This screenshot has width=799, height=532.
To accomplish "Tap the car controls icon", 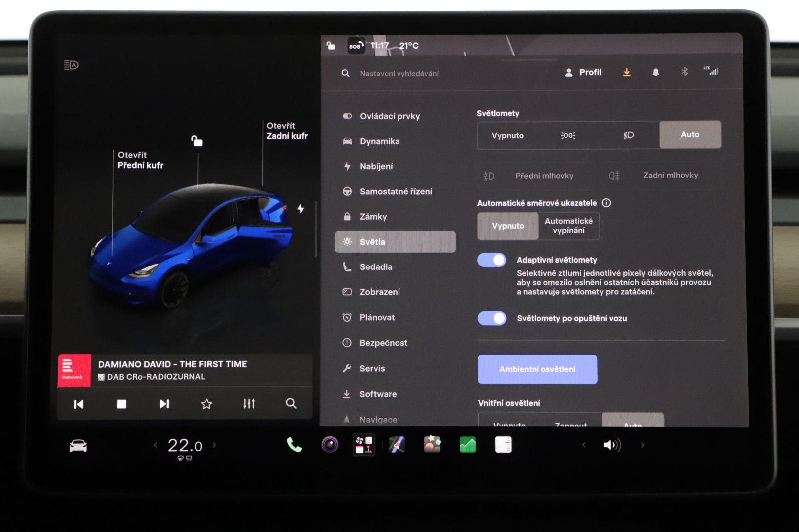I will pos(78,446).
